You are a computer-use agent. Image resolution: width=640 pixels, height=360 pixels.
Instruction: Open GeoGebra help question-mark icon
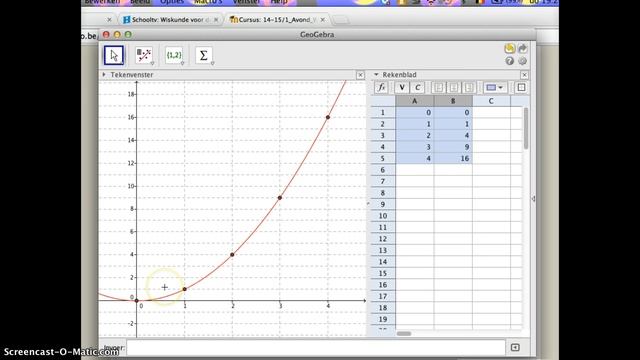509,61
